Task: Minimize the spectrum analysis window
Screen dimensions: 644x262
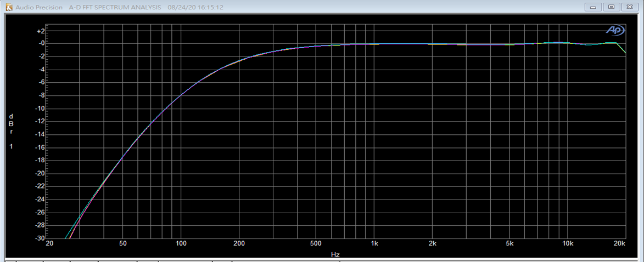Action: tap(594, 7)
